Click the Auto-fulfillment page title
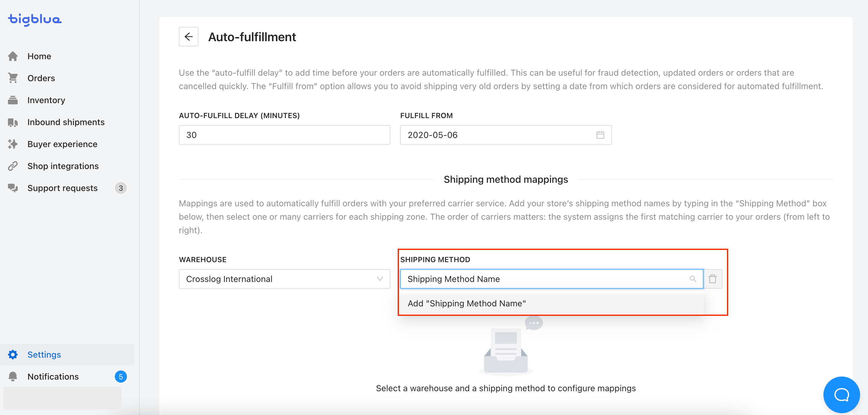 coord(252,37)
